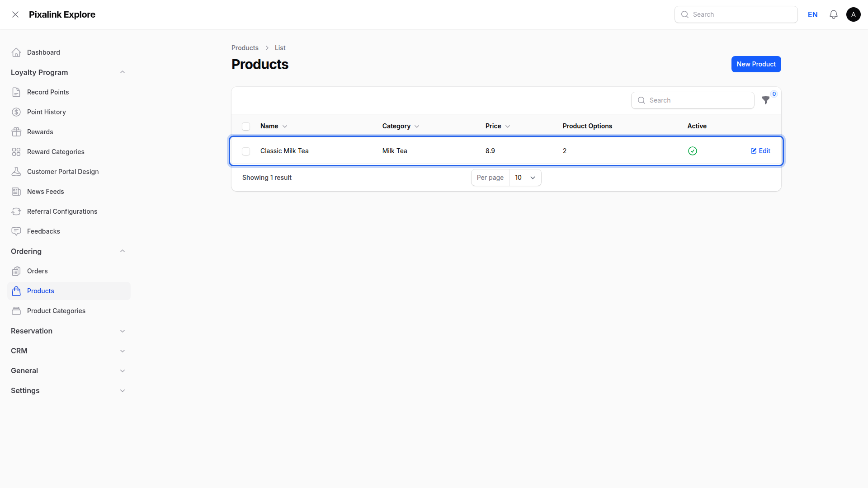The image size is (868, 488).
Task: Collapse the Ordering section
Action: [x=123, y=251]
